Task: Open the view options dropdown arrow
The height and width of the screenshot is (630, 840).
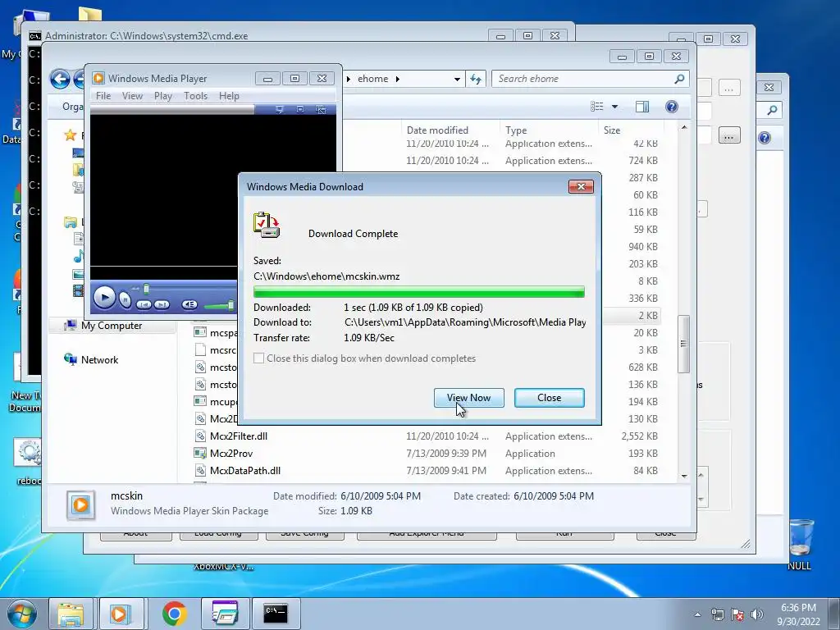Action: click(614, 107)
